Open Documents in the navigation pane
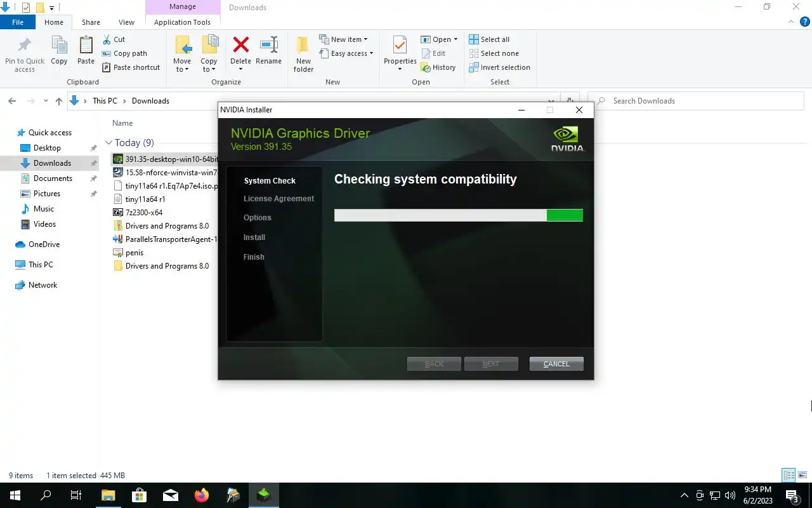 (53, 178)
